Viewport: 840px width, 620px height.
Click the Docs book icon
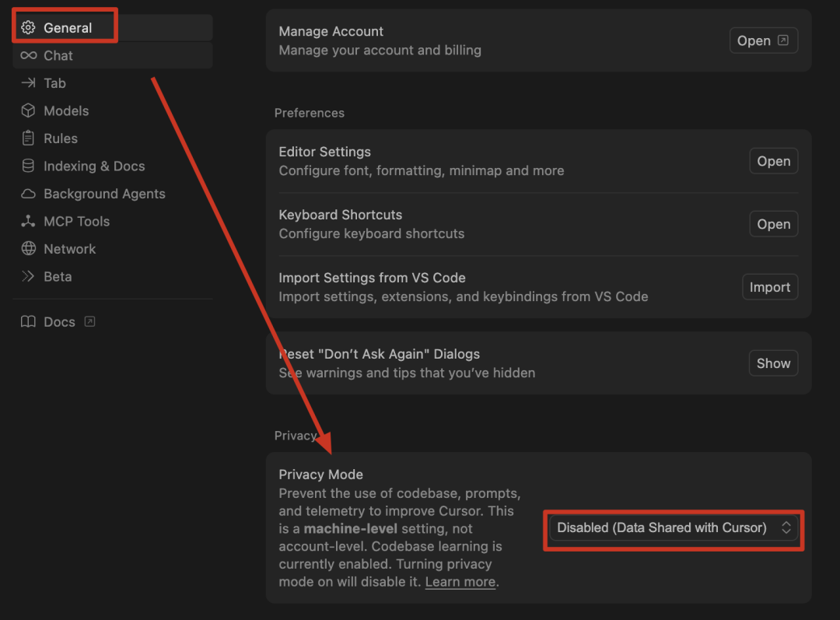click(29, 321)
